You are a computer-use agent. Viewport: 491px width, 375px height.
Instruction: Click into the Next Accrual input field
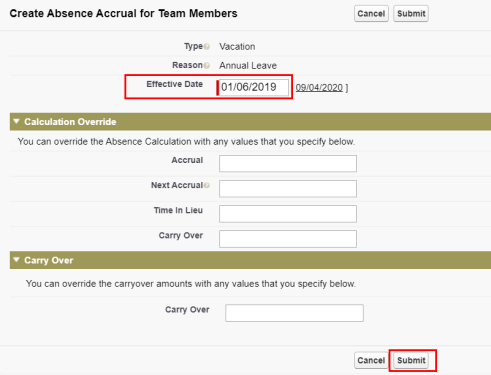pyautogui.click(x=288, y=189)
